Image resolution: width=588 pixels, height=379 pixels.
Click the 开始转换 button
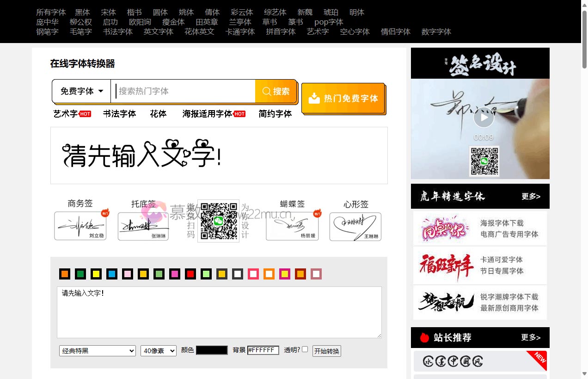click(326, 351)
